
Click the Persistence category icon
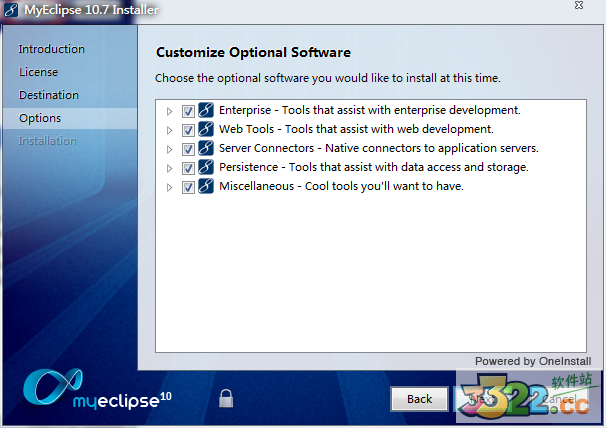point(206,168)
